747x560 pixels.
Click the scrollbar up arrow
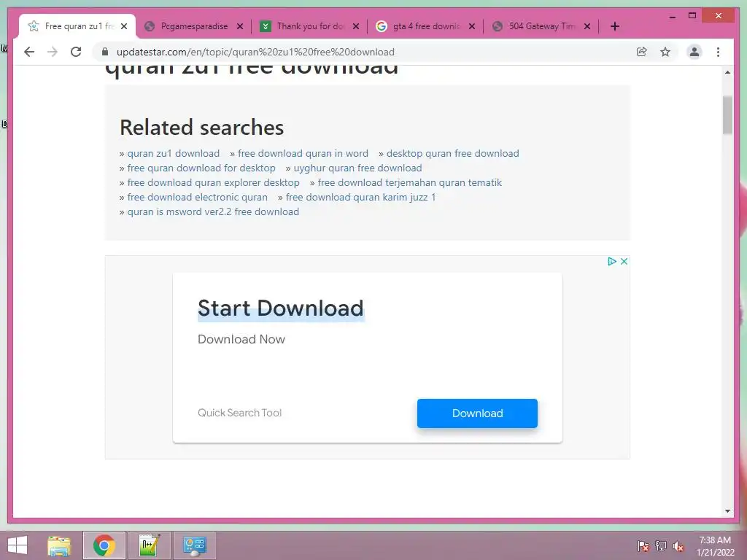point(727,72)
